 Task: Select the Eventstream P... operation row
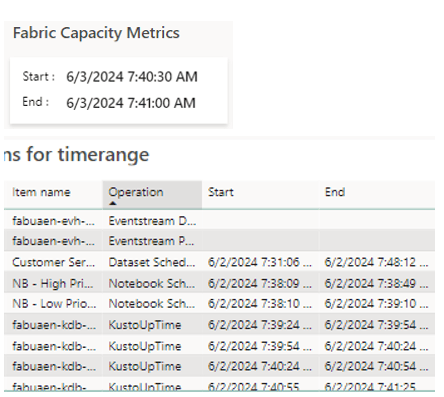[219, 241]
